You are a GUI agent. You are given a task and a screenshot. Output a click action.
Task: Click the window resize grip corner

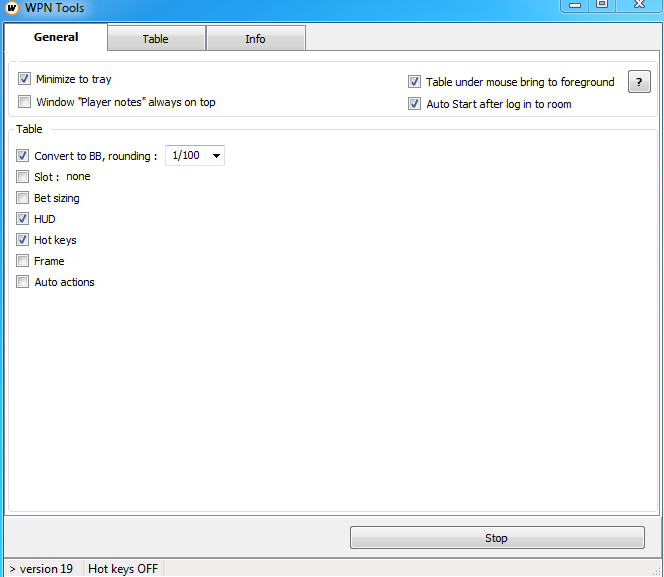coord(657,571)
